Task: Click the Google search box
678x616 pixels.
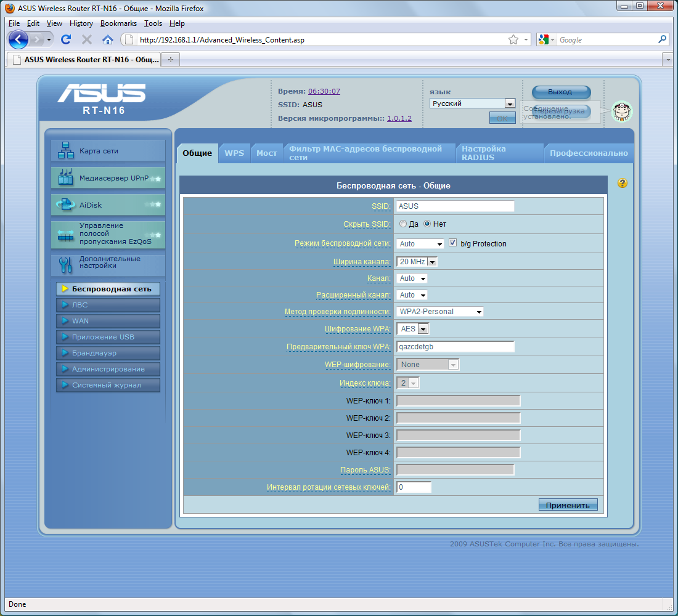Action: pyautogui.click(x=607, y=40)
